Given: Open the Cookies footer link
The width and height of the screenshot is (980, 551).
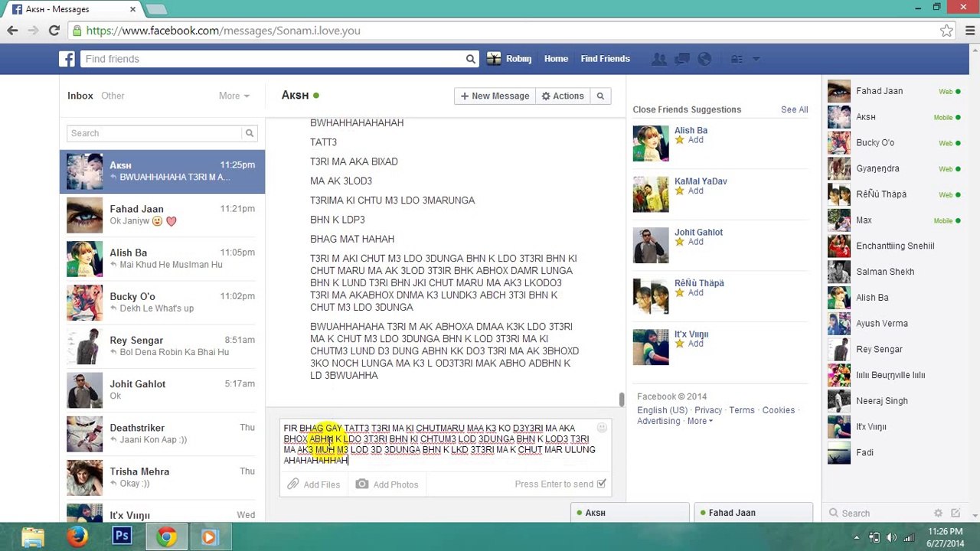Looking at the screenshot, I should [779, 410].
